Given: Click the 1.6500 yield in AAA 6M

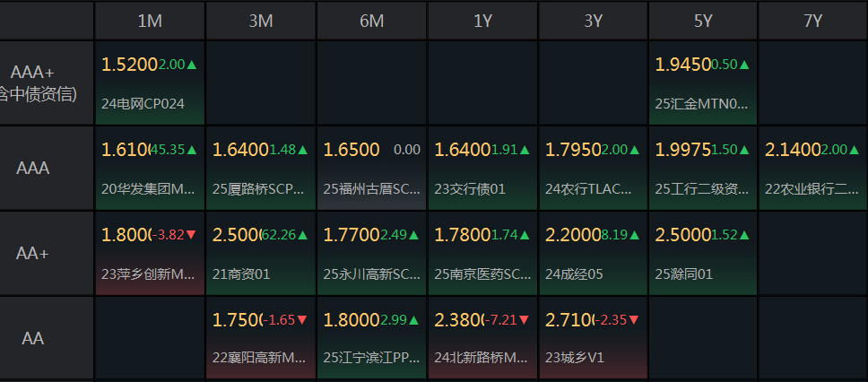Looking at the screenshot, I should (x=352, y=150).
